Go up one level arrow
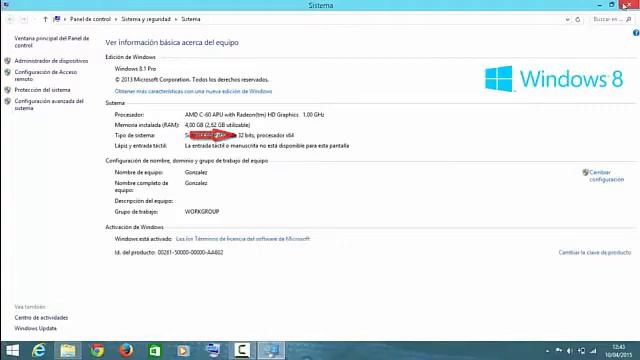Screen dimensions: 640x360 click(x=45, y=19)
